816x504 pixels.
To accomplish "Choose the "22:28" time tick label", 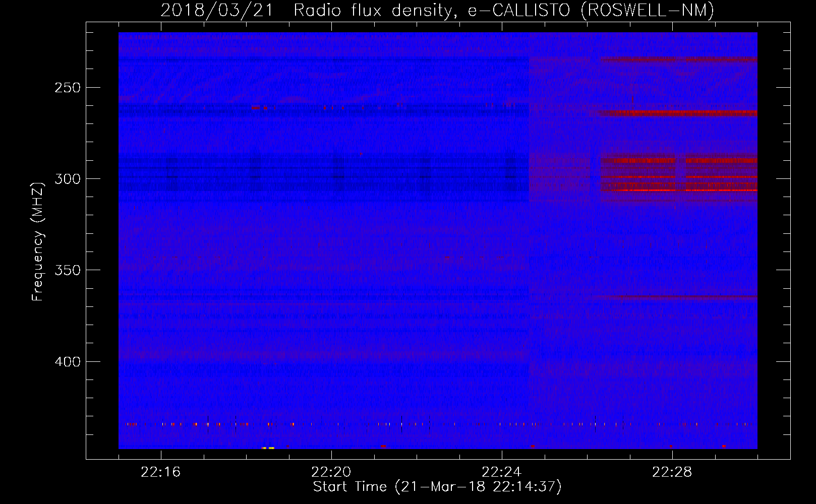I will click(672, 472).
